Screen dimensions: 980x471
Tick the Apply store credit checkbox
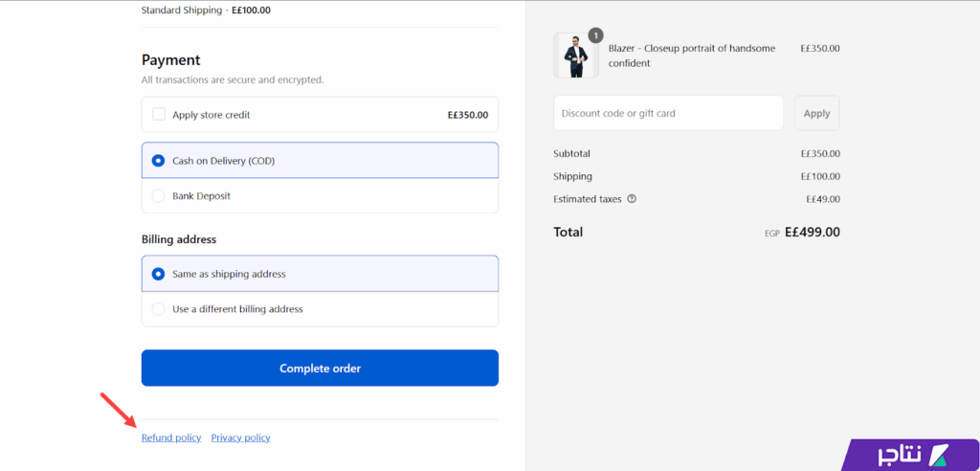coord(159,115)
